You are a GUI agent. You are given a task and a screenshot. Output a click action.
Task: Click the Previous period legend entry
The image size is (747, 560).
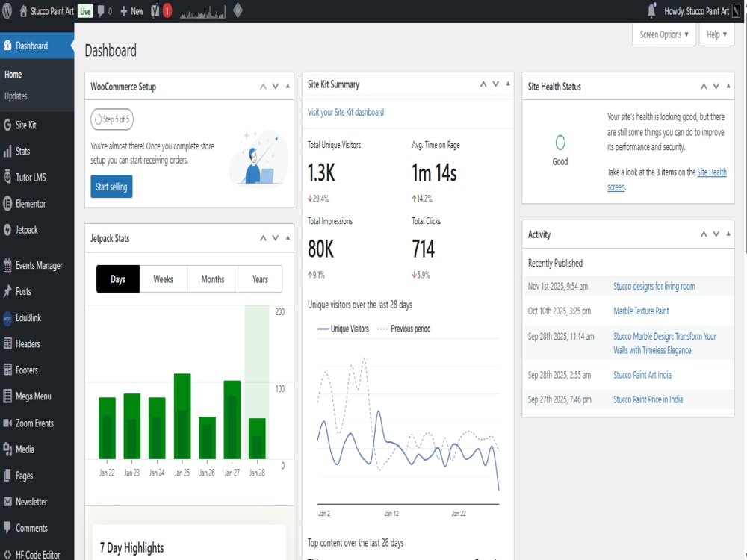403,329
